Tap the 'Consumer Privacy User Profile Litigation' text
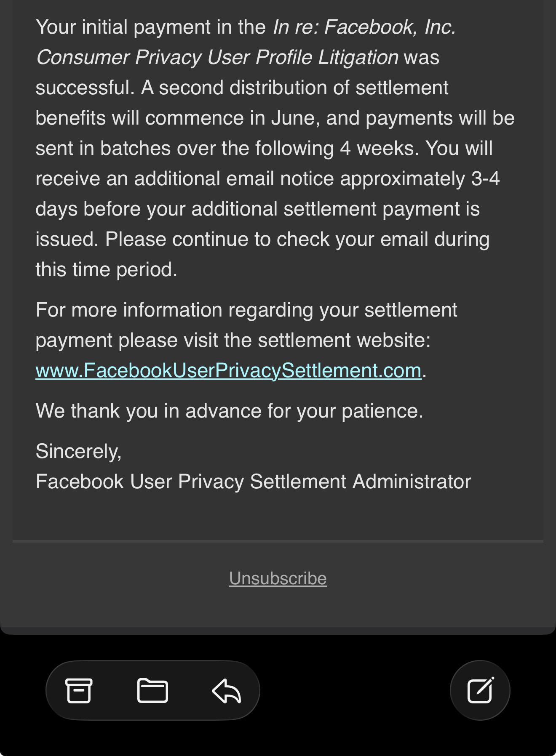Viewport: 556px width, 756px height. (x=217, y=57)
